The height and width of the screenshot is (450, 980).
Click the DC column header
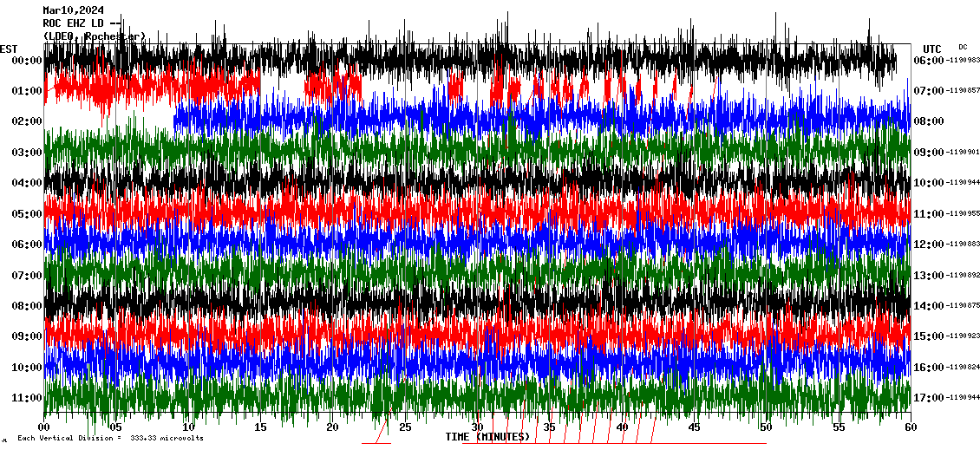click(963, 47)
